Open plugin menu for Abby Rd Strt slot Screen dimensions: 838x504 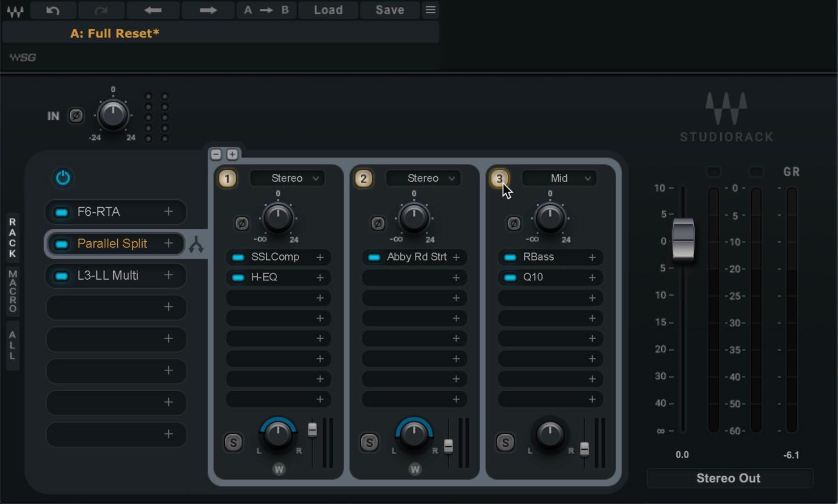[x=456, y=257]
